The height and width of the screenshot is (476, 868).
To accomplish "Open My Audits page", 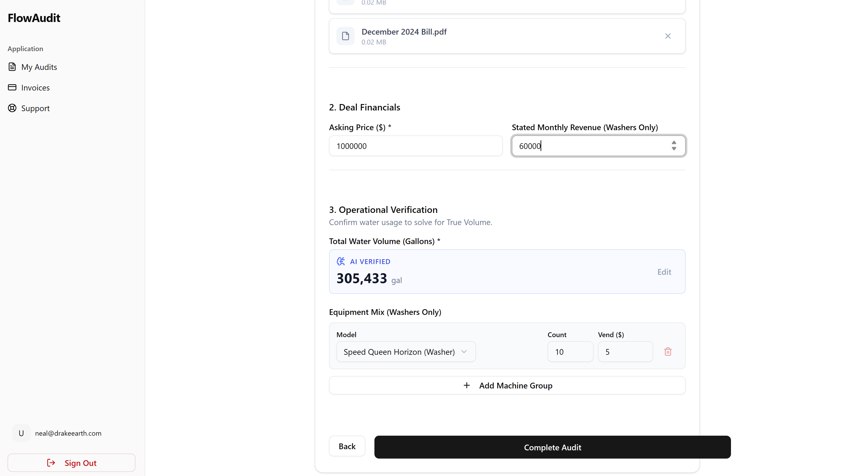I will [x=39, y=67].
